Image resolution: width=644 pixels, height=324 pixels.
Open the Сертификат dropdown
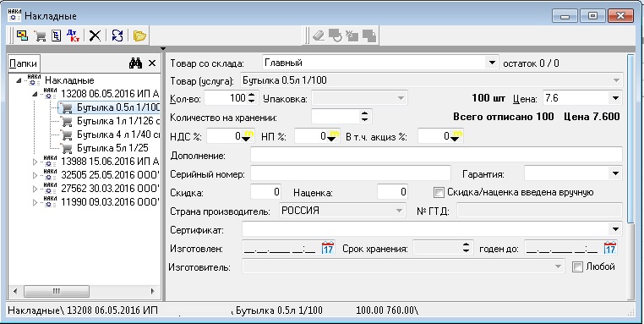(x=615, y=229)
